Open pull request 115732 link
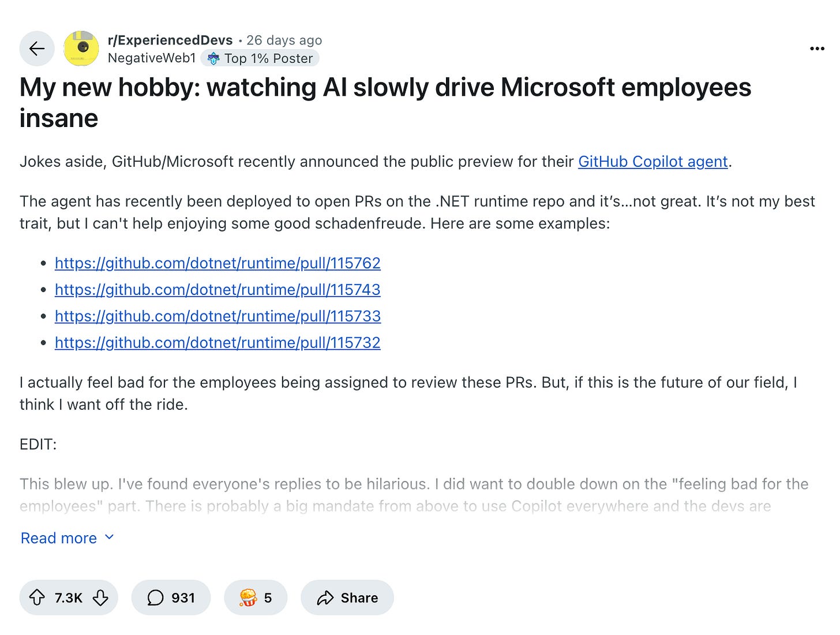This screenshot has height=635, width=840. (217, 343)
